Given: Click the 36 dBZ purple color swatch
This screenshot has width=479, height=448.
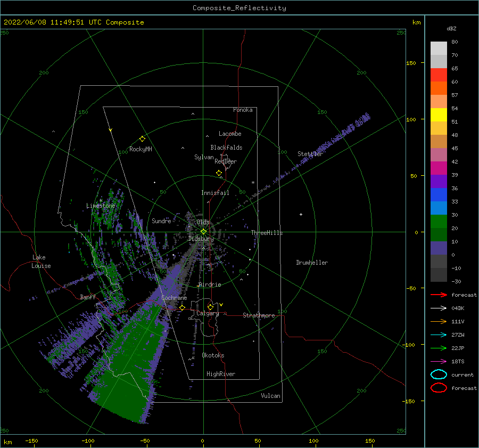Looking at the screenshot, I should tap(439, 182).
